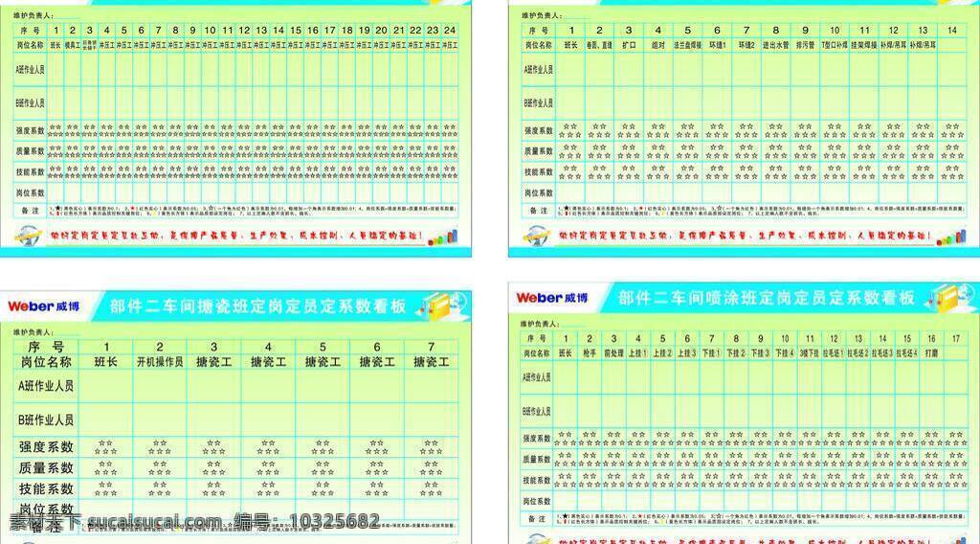980x544 pixels.
Task: Click the 开机操作员 cell on the 搪瓷班 board
Action: pos(160,362)
